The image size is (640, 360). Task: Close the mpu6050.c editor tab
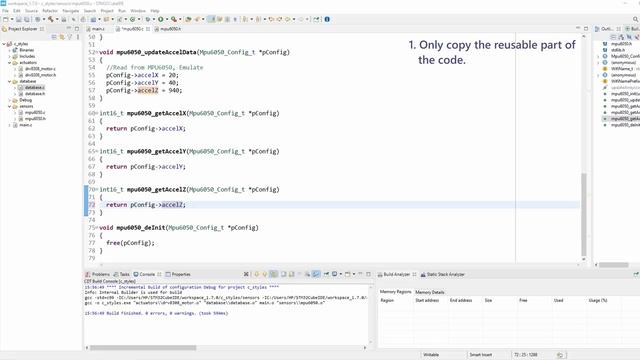coord(148,29)
